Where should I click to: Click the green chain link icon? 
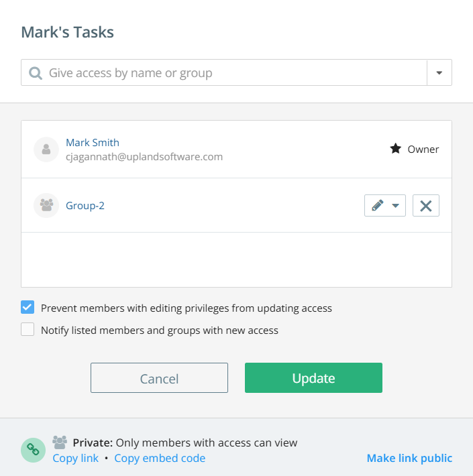[33, 450]
